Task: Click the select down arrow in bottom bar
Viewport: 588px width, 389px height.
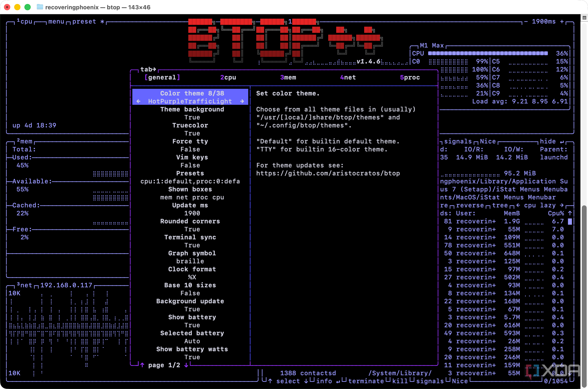Action: pyautogui.click(x=306, y=381)
